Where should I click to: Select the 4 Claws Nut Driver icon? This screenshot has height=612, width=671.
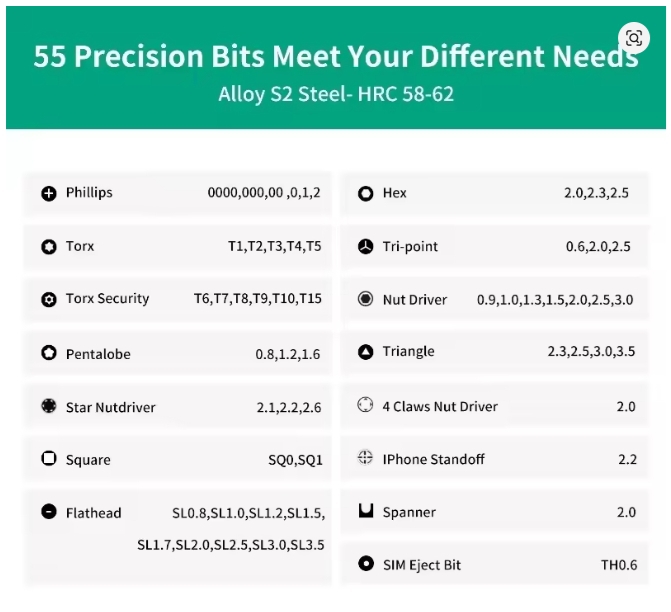[x=365, y=404]
